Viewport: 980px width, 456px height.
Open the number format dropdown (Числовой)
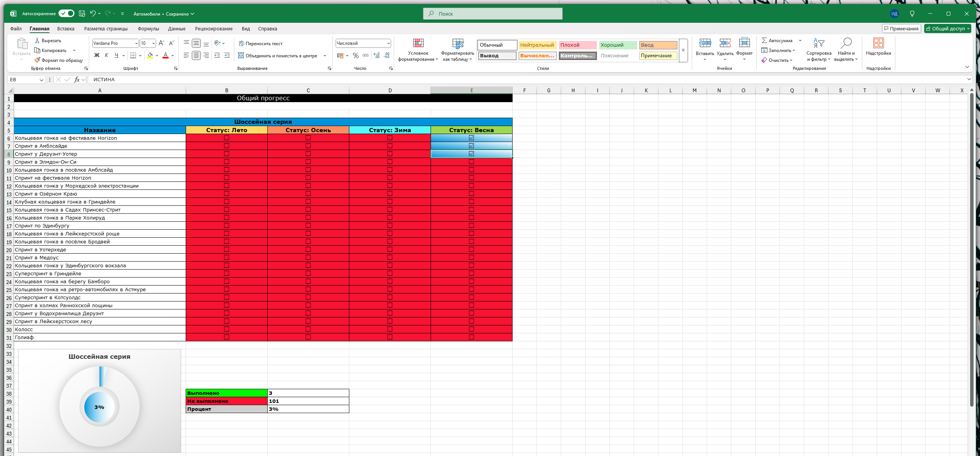point(388,43)
